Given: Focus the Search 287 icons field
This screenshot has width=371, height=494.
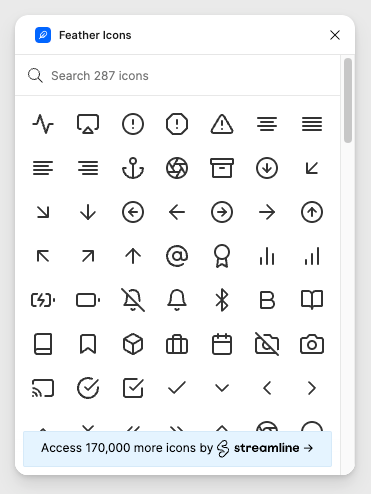Looking at the screenshot, I should pos(178,76).
